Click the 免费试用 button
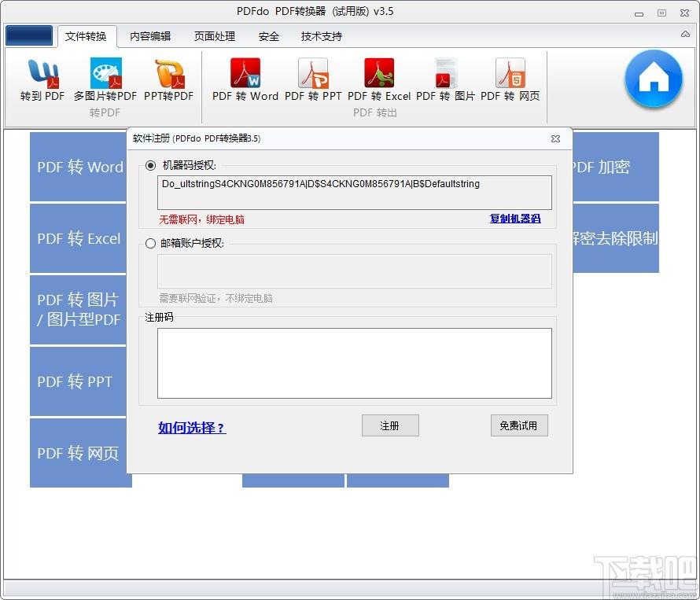700x600 pixels. (519, 425)
